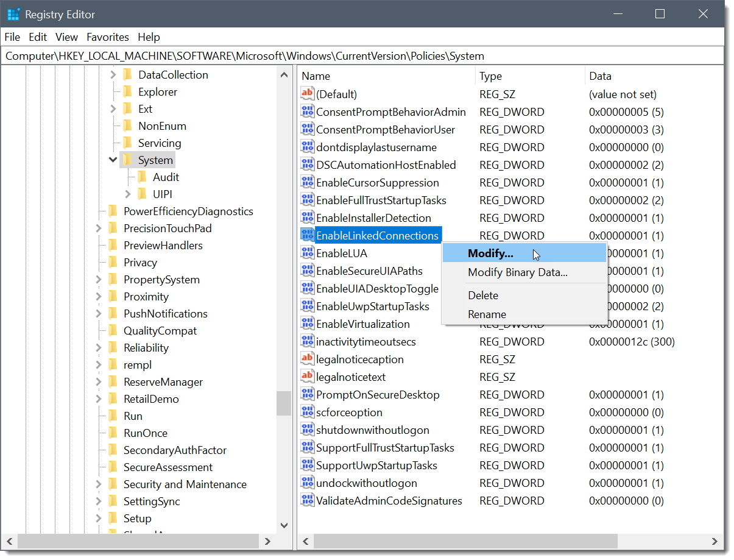Expand the Ext key

point(113,108)
